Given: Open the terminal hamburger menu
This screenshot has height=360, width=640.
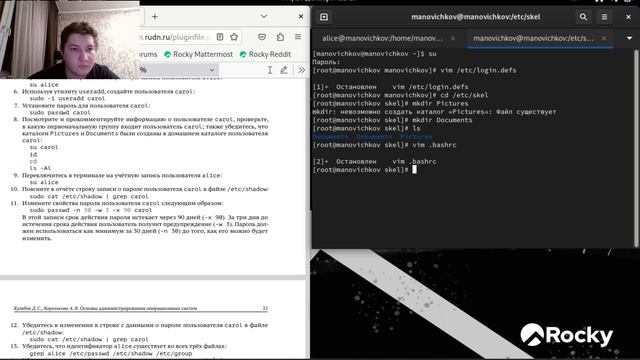Looking at the screenshot, I should (604, 17).
